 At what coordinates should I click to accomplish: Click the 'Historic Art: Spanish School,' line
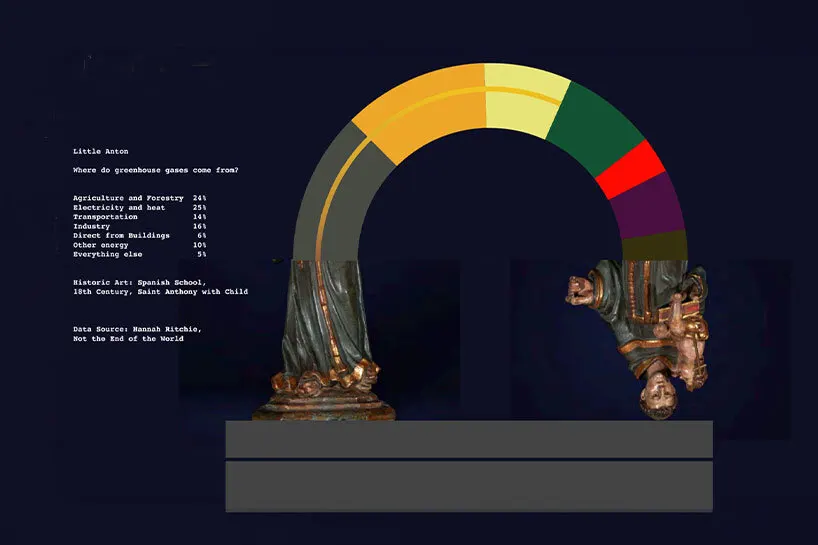pos(140,283)
